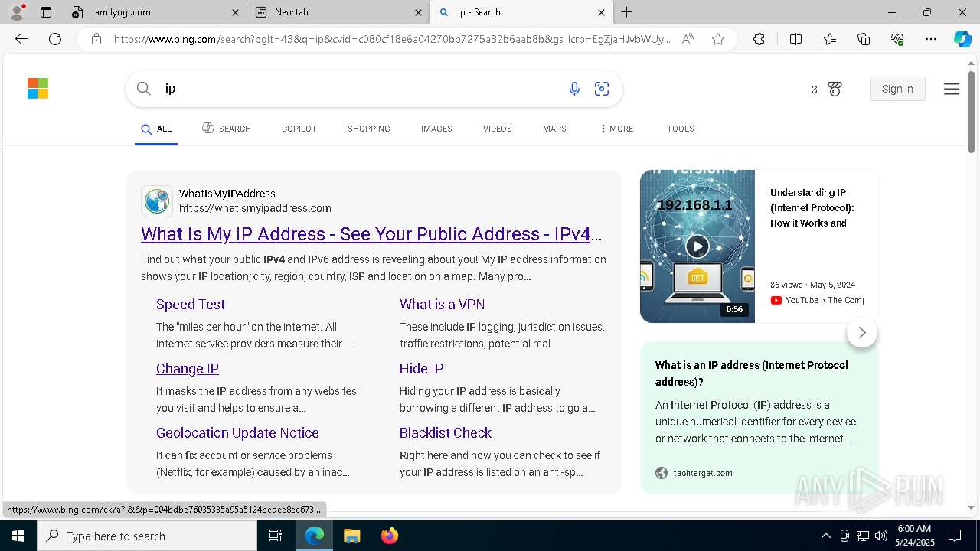
Task: Open volume control in system tray
Action: [x=881, y=536]
